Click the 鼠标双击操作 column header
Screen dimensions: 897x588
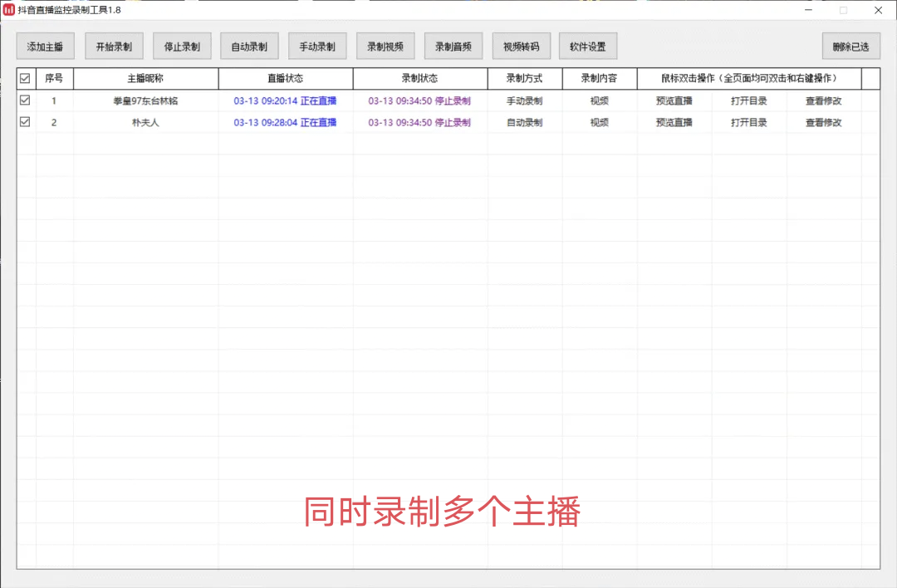click(749, 78)
